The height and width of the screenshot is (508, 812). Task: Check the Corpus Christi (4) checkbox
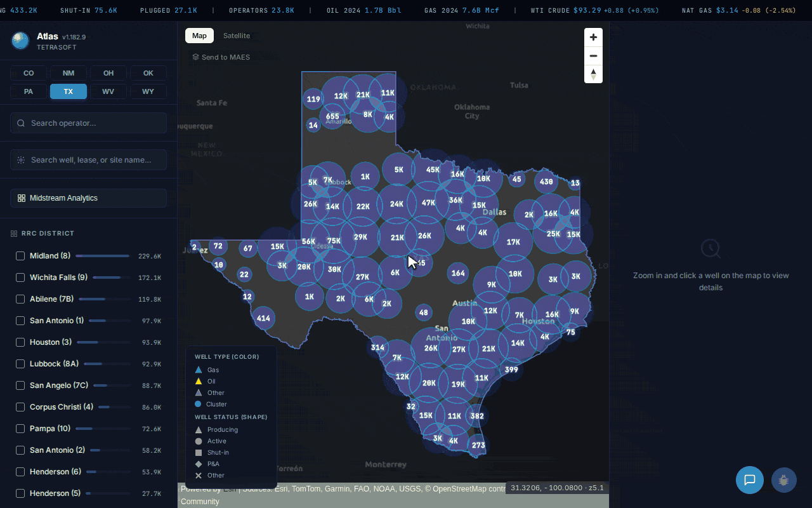[x=20, y=407]
